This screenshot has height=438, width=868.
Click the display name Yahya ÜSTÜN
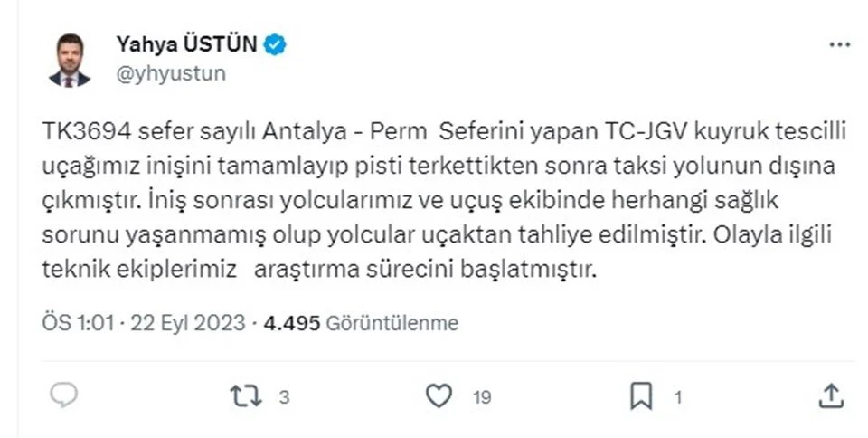click(x=187, y=43)
